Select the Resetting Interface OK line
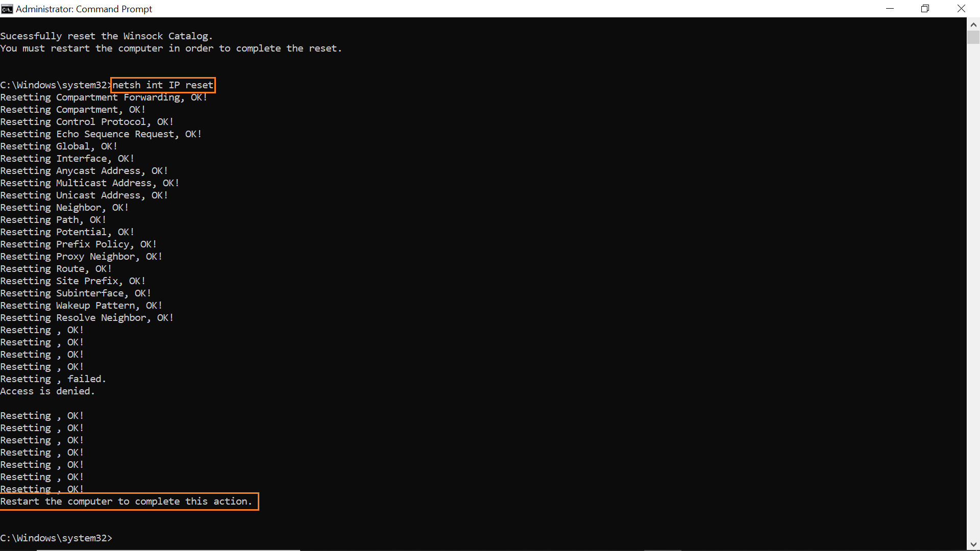 (67, 158)
